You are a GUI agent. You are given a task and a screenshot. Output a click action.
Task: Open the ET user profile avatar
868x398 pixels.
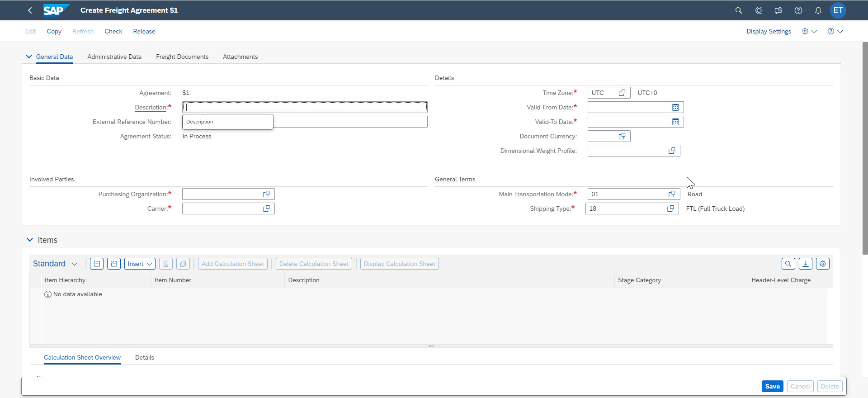(x=838, y=10)
